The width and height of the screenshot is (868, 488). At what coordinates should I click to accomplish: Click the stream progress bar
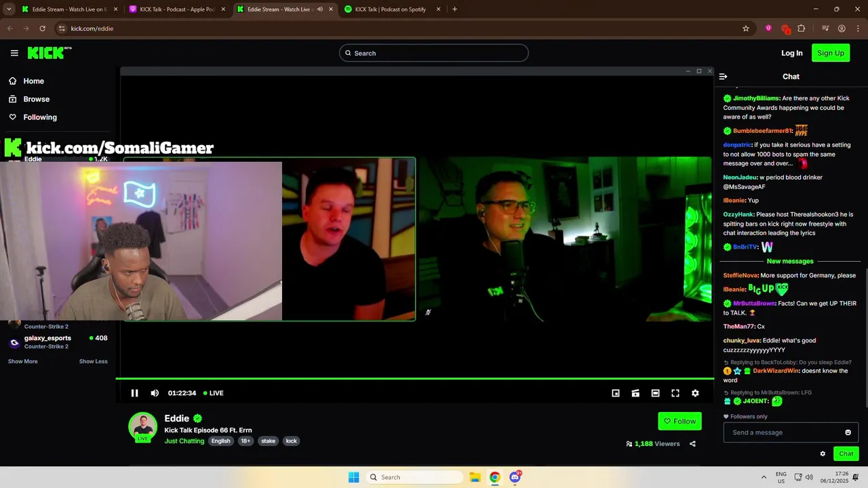point(414,379)
